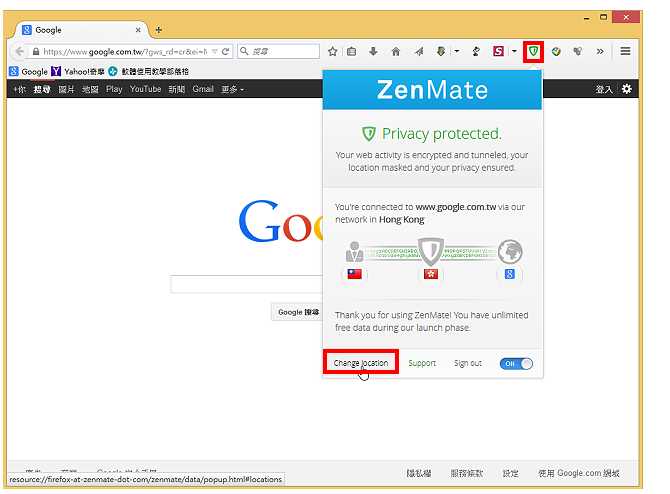
Task: Click Sign out in ZenMate popup
Action: pyautogui.click(x=467, y=363)
